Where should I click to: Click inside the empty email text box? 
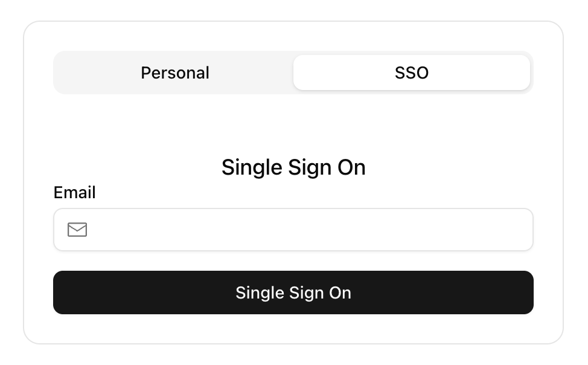(293, 230)
